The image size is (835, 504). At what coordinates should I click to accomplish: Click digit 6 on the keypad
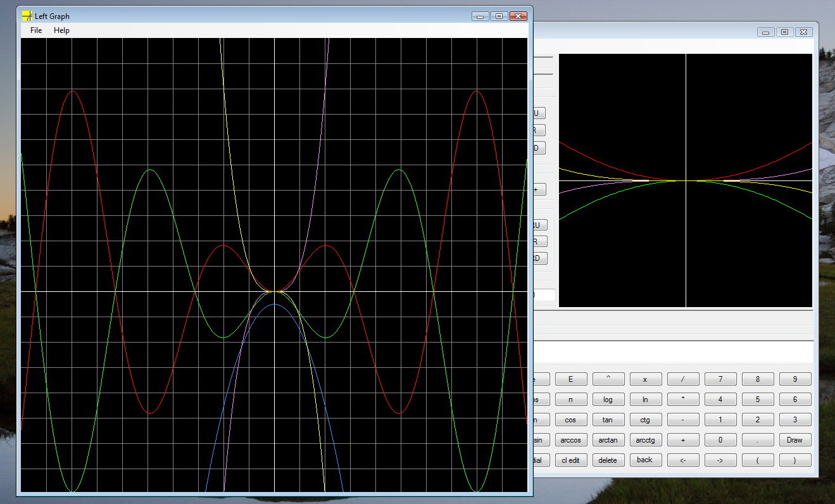(794, 400)
